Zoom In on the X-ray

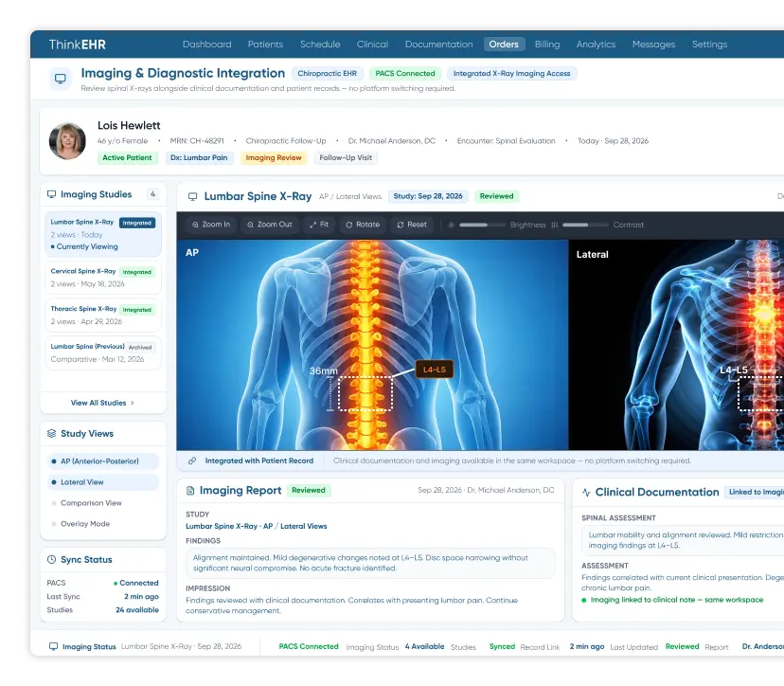point(211,225)
